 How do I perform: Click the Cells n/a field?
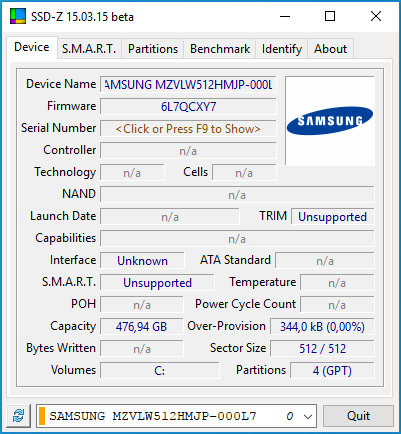[244, 173]
